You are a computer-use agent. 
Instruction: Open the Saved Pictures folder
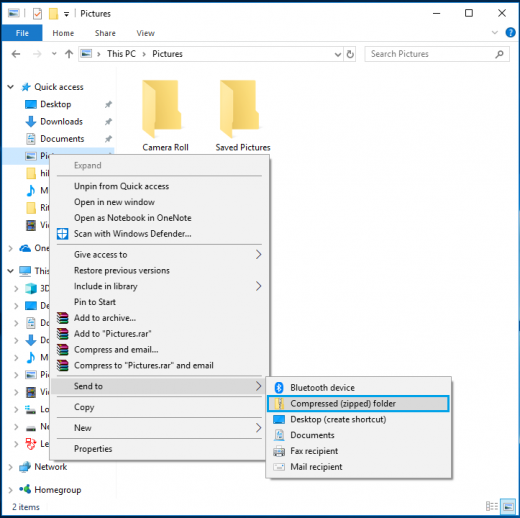pyautogui.click(x=243, y=116)
